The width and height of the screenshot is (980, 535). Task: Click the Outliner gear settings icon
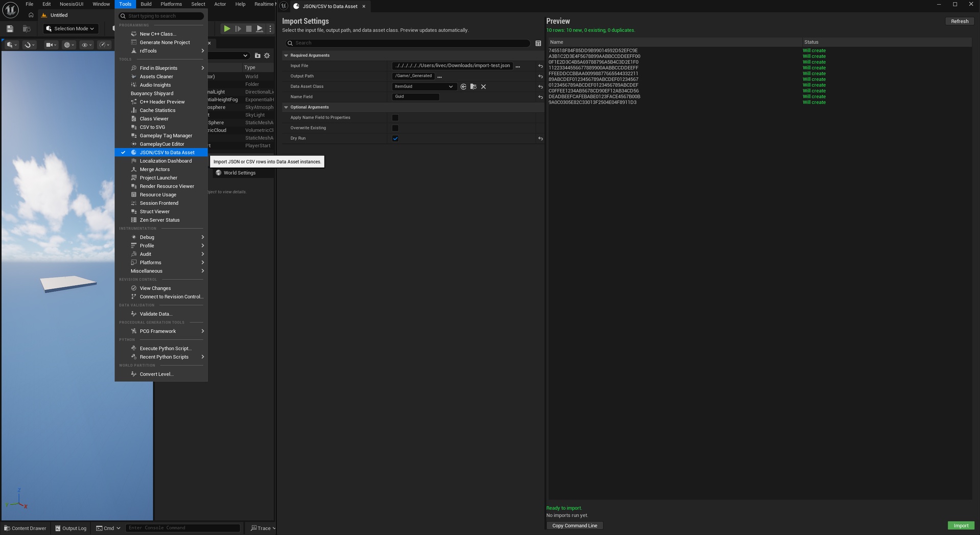[267, 56]
